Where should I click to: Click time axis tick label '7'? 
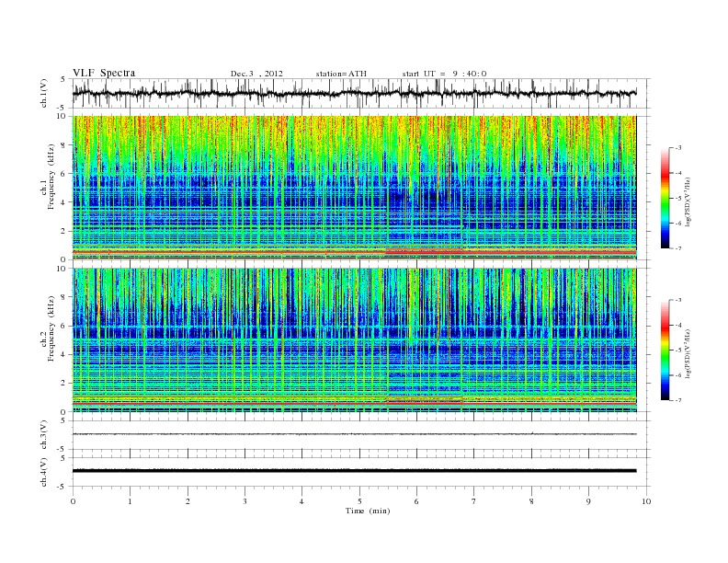pos(474,501)
